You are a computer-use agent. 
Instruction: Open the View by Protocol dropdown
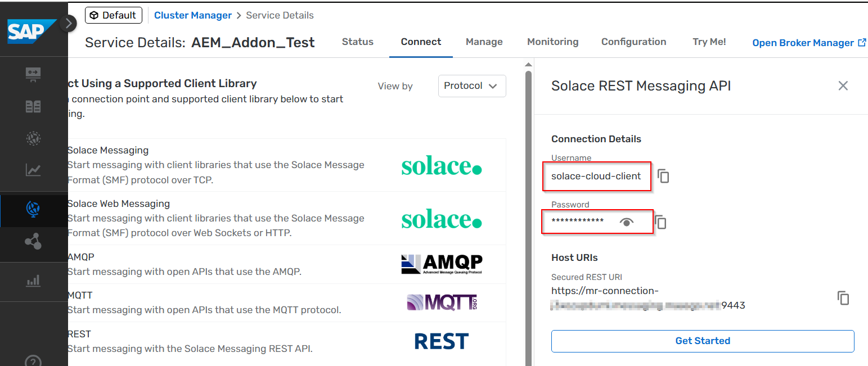pos(472,86)
